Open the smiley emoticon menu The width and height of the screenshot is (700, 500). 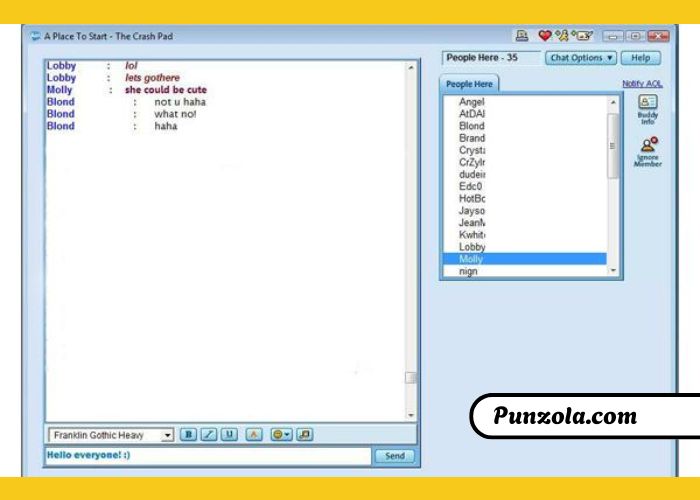[280, 435]
